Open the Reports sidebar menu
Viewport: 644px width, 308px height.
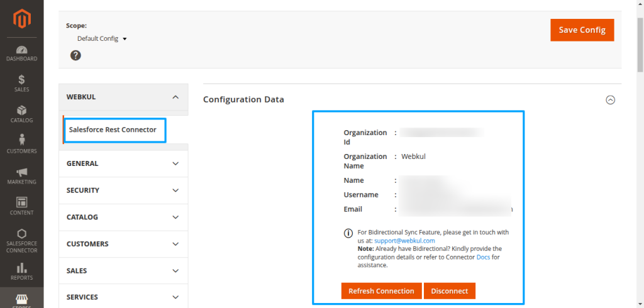(x=22, y=272)
